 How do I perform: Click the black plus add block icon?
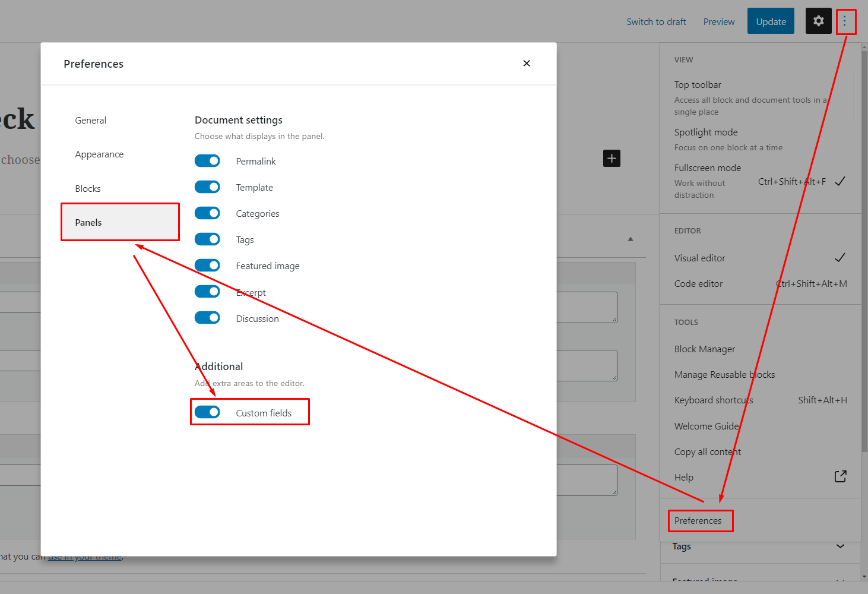(x=612, y=159)
